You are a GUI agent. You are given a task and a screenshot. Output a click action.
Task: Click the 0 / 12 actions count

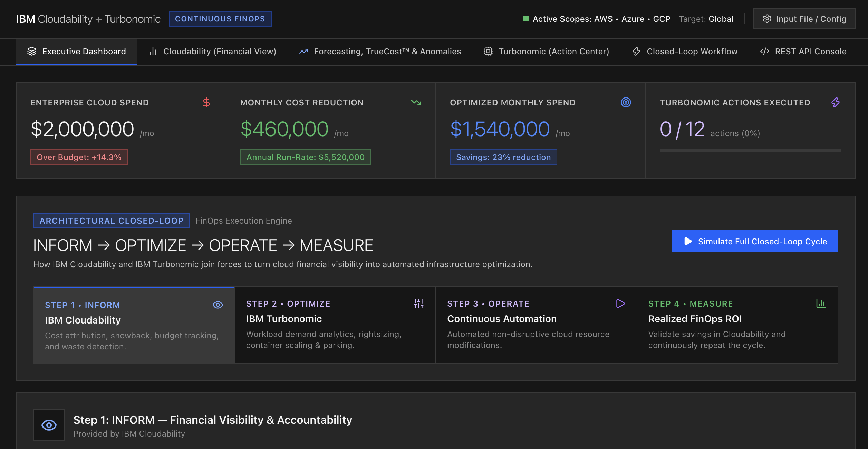click(x=682, y=129)
